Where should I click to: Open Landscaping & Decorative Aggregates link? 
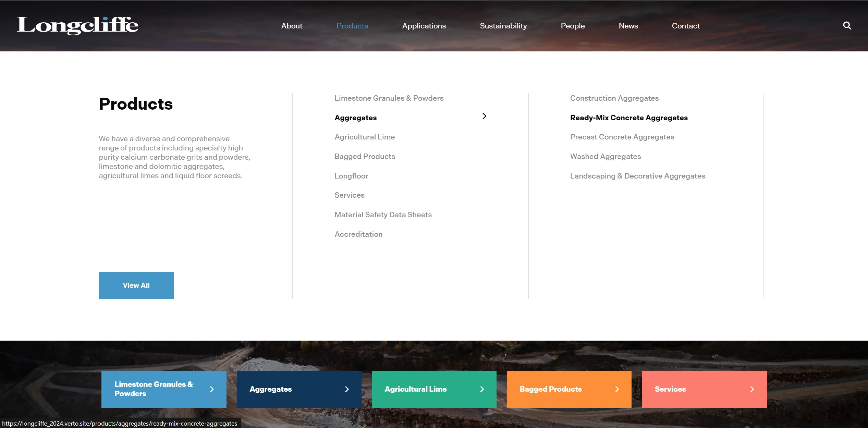[637, 176]
